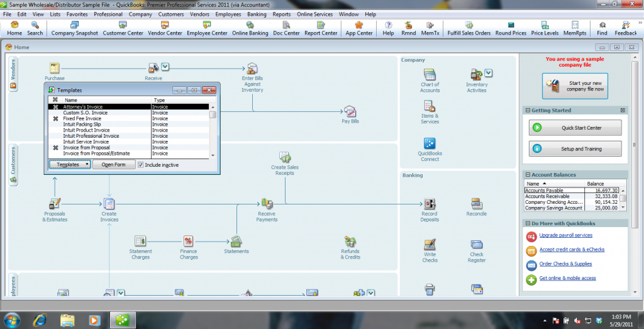Open the Professional menu
Screen dimensions: 644x329
[108, 14]
